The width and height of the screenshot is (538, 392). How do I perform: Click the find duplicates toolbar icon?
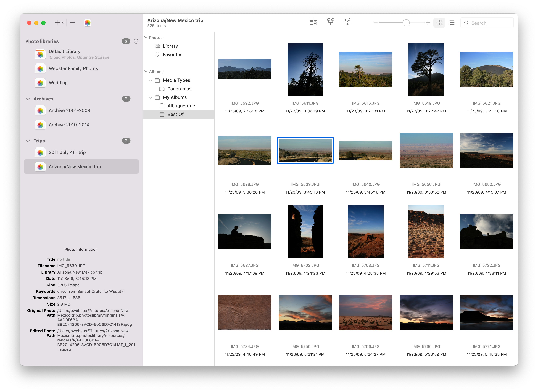(313, 21)
